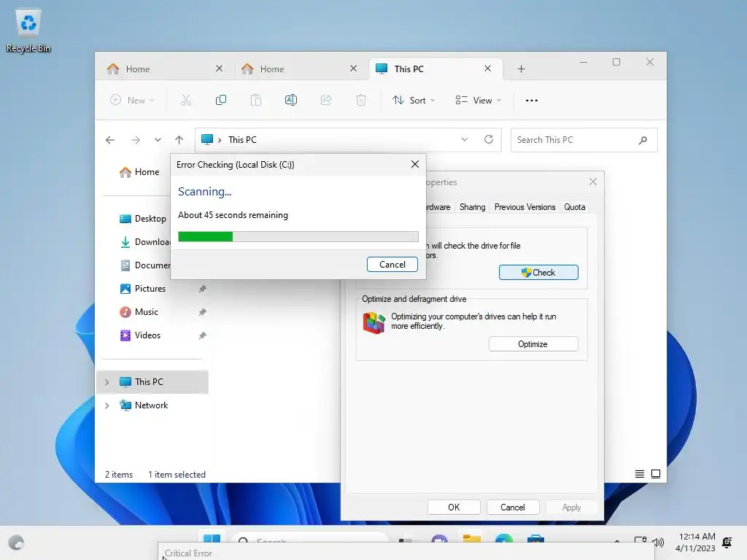Open the notifications bell icon in taskbar
The image size is (747, 560).
(727, 542)
